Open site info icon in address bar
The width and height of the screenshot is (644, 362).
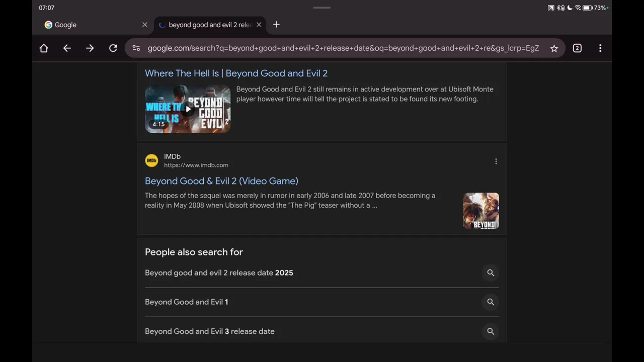coord(136,48)
